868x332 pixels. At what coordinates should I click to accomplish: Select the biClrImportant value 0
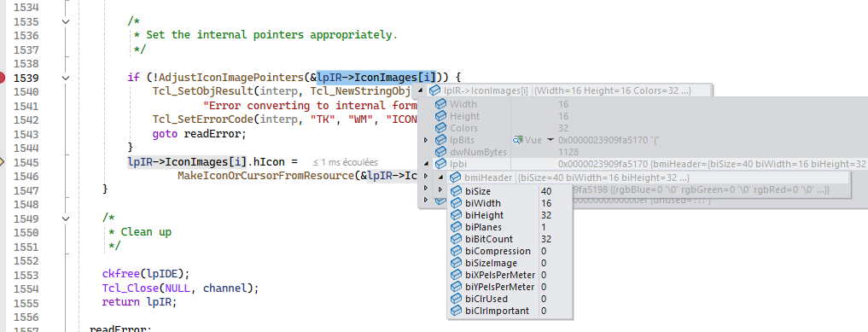[x=545, y=311]
